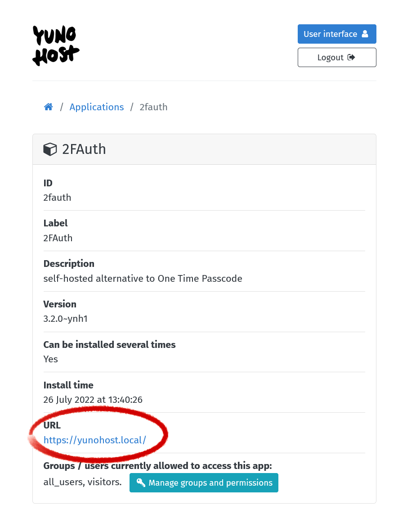Click the Yes value for multiple installs
This screenshot has width=407, height=532.
click(50, 359)
